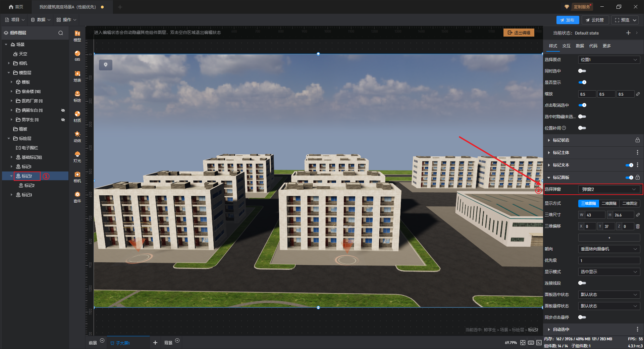Image resolution: width=644 pixels, height=349 pixels.
Task: Toggle the 是否显示 switch
Action: 582,82
